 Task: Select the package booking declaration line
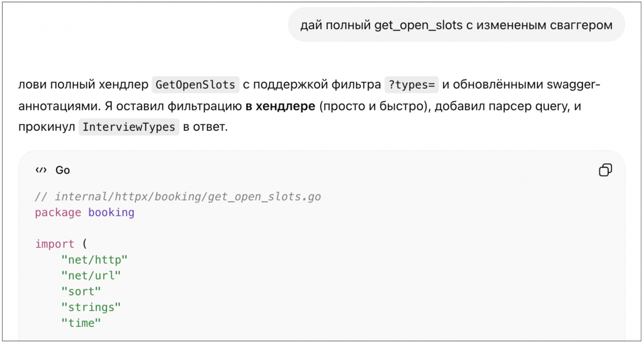pyautogui.click(x=84, y=212)
